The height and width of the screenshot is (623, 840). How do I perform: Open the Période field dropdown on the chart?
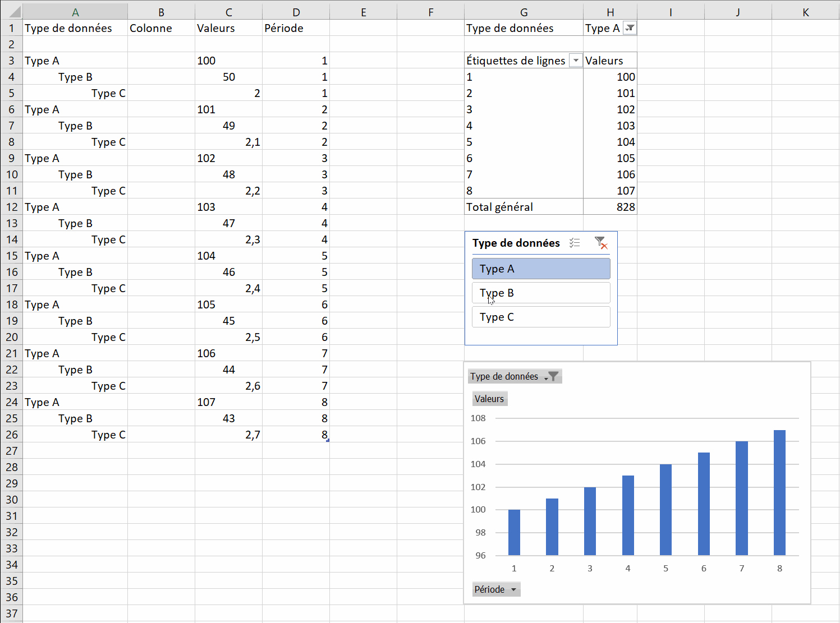(513, 589)
